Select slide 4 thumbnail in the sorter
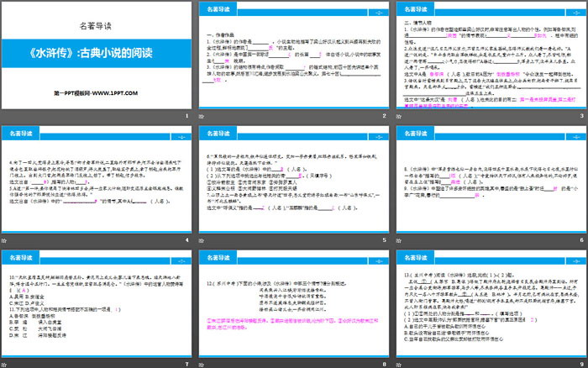 point(97,180)
